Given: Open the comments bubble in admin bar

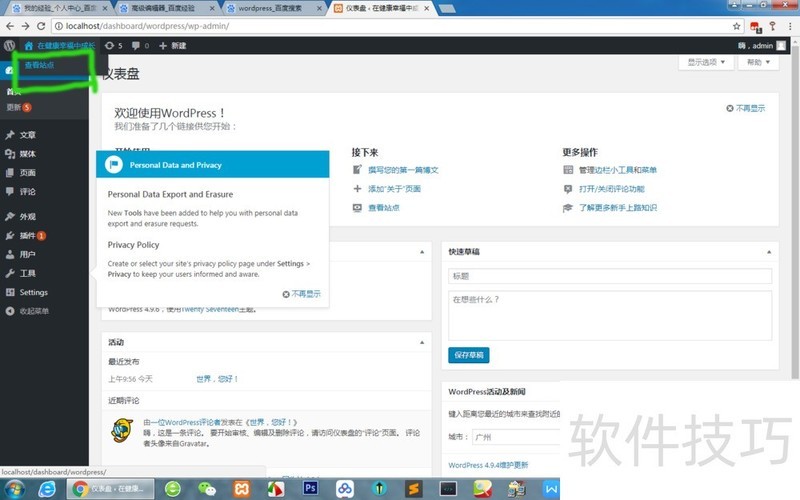Looking at the screenshot, I should [x=140, y=45].
